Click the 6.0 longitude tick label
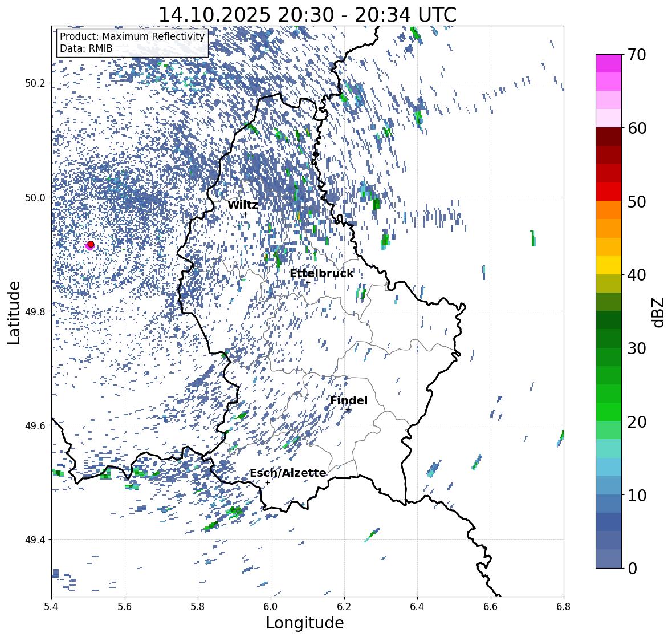672x637 pixels. (271, 606)
